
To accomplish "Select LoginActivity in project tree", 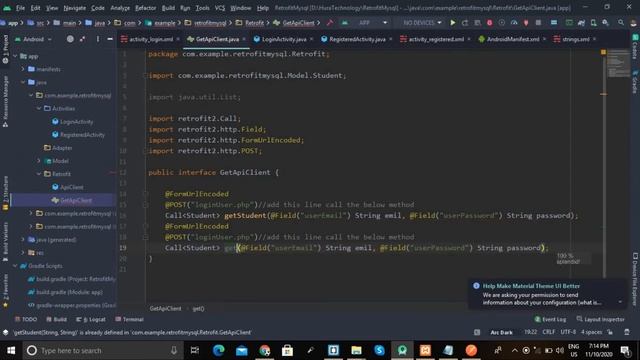I will tap(76, 122).
